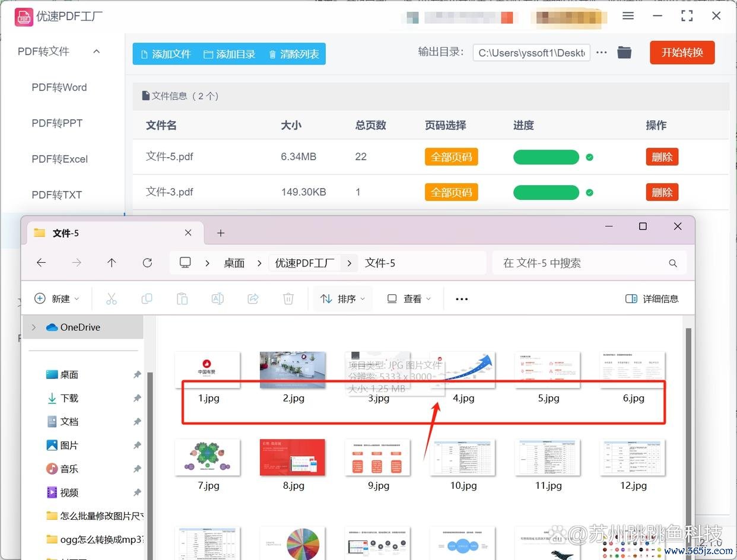This screenshot has width=737, height=560.
Task: Click the 清除列表 button
Action: (294, 54)
